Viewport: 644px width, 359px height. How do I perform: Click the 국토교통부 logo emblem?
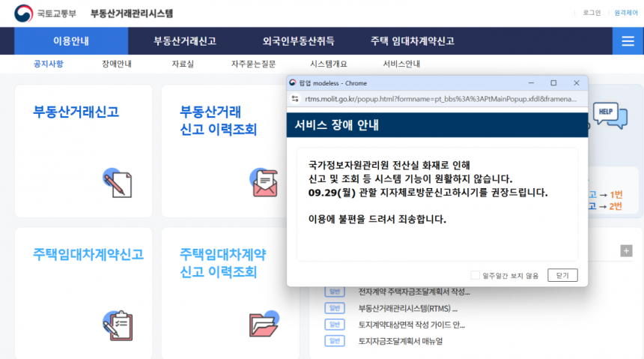click(x=23, y=13)
